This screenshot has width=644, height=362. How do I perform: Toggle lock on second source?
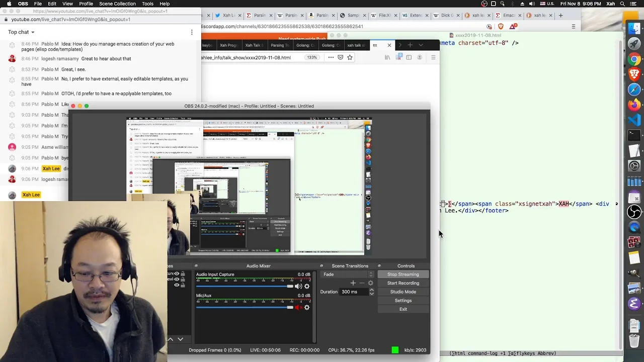coord(183,280)
